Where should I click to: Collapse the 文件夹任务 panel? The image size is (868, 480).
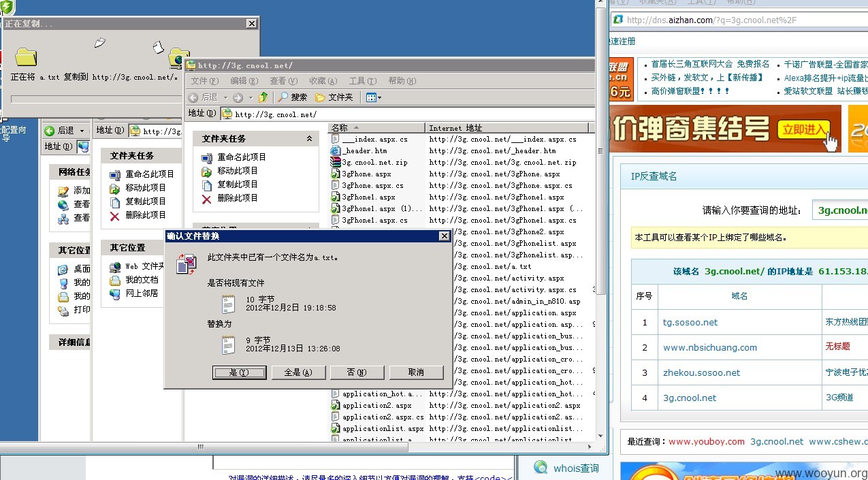coord(310,138)
